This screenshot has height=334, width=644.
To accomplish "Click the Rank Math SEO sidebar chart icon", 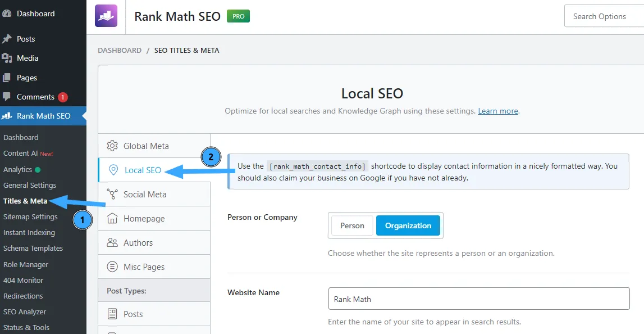I will [x=7, y=116].
